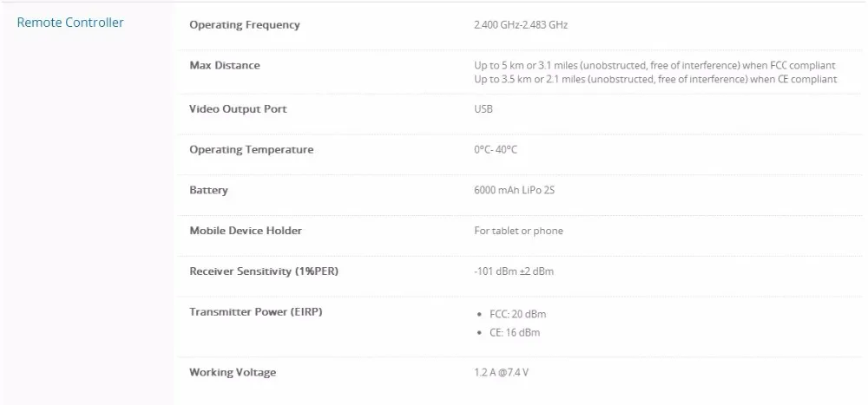Screen dimensions: 868x405
Task: Select the 6000 mAh LiPo 2S value
Action: click(x=514, y=190)
